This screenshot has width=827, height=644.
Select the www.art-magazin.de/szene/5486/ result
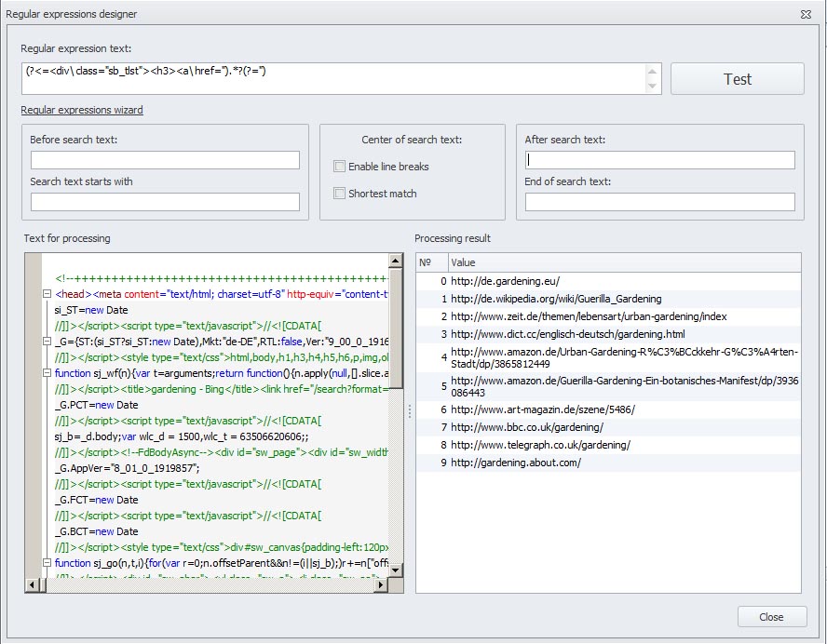609,409
